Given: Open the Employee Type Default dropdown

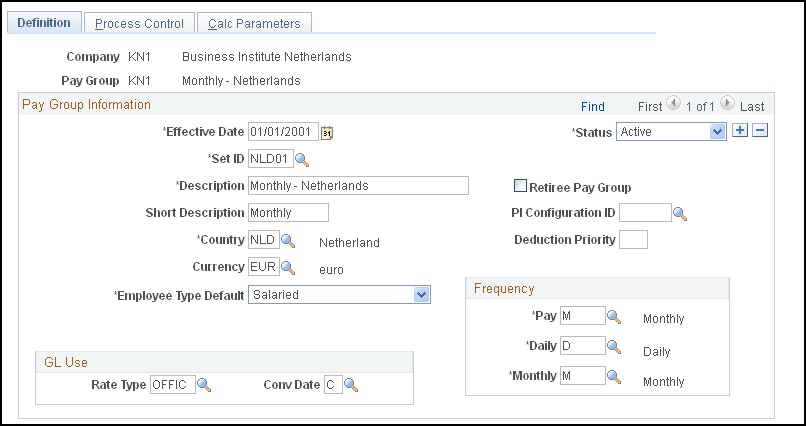Looking at the screenshot, I should [421, 295].
